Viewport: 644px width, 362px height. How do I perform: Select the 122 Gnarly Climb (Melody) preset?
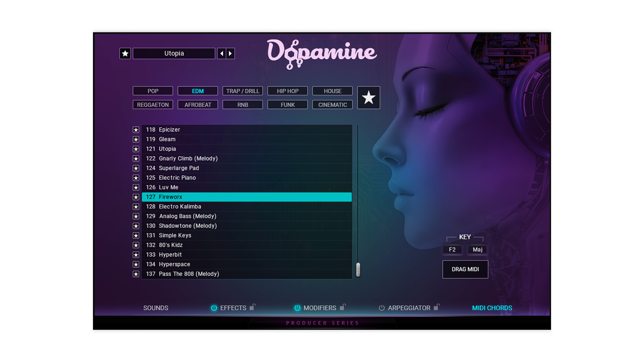click(247, 159)
